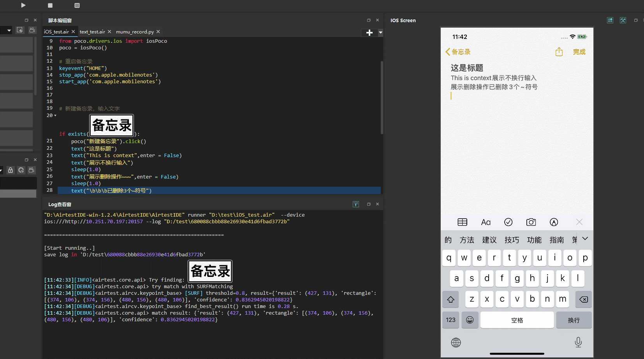Expand keyboard suggestions chevron
Image resolution: width=644 pixels, height=359 pixels.
(585, 239)
